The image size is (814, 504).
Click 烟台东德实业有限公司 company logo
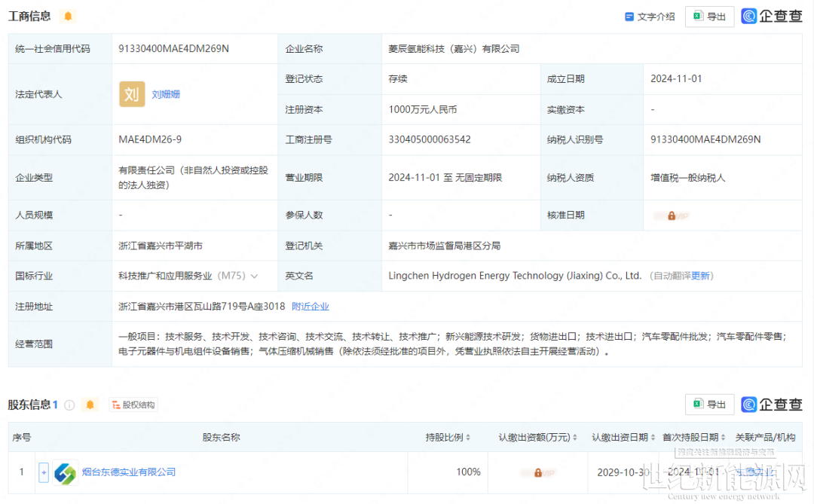pyautogui.click(x=66, y=473)
